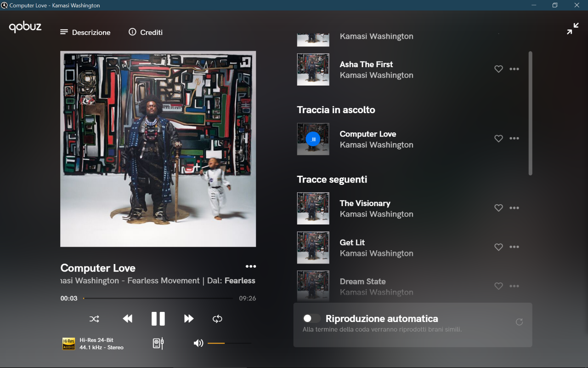Favorite the track The Visionary
This screenshot has height=368, width=588.
[498, 208]
